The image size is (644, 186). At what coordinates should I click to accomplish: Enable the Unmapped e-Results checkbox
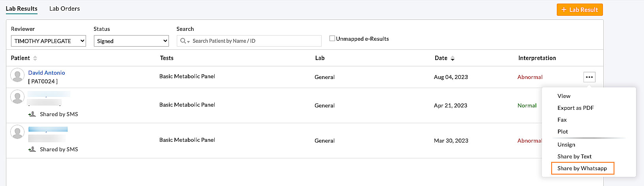click(332, 38)
